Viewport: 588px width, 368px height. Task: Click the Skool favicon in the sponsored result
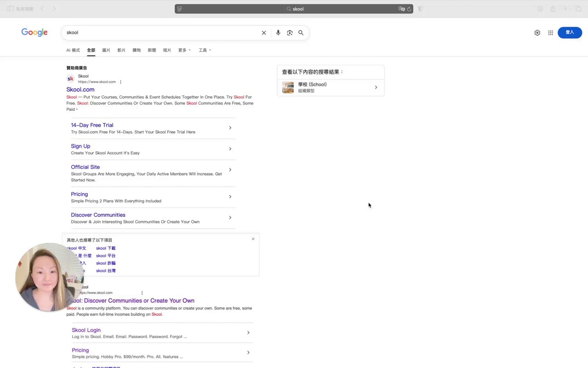pos(70,79)
